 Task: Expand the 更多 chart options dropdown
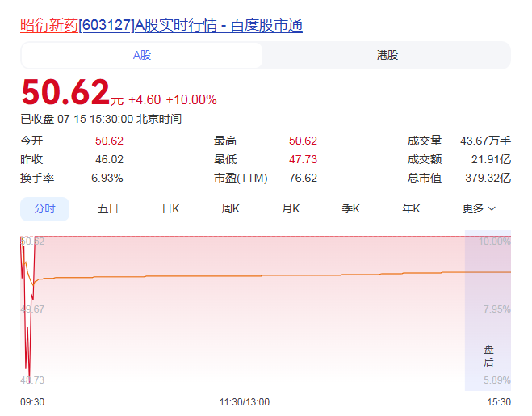[x=479, y=208]
